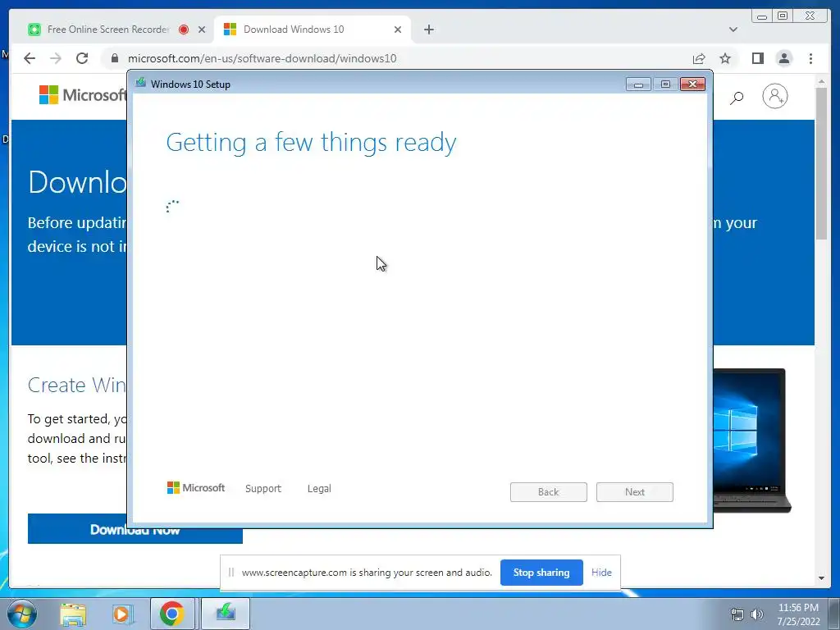Screen dimensions: 840x630
Task: Launch Windows Media Player from taskbar
Action: click(122, 614)
